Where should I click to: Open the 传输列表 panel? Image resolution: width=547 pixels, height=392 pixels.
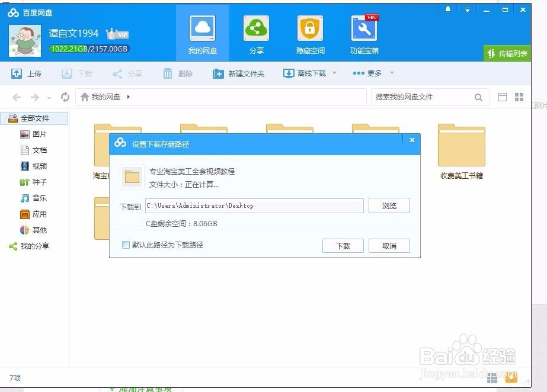[507, 53]
